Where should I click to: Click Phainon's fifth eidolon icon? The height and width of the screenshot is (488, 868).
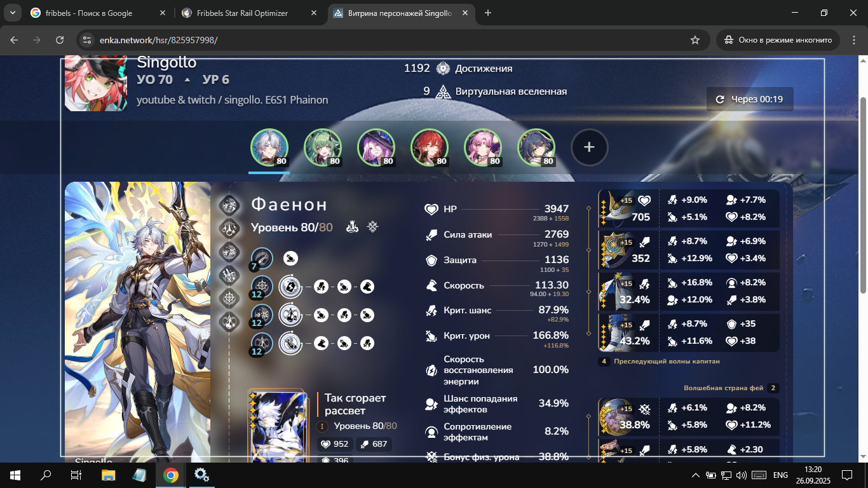tap(229, 298)
